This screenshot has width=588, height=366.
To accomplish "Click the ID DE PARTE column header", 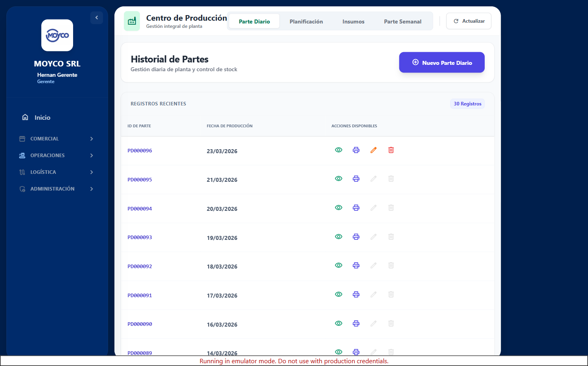I will tap(139, 126).
